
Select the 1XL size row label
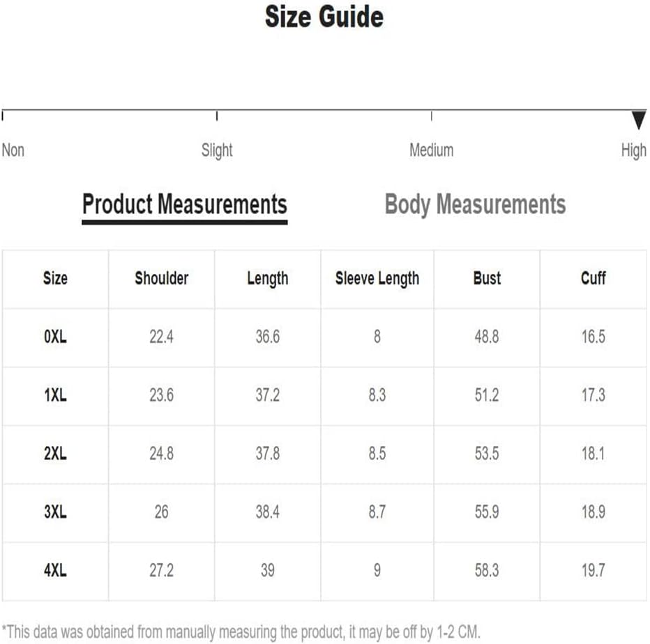(x=55, y=395)
